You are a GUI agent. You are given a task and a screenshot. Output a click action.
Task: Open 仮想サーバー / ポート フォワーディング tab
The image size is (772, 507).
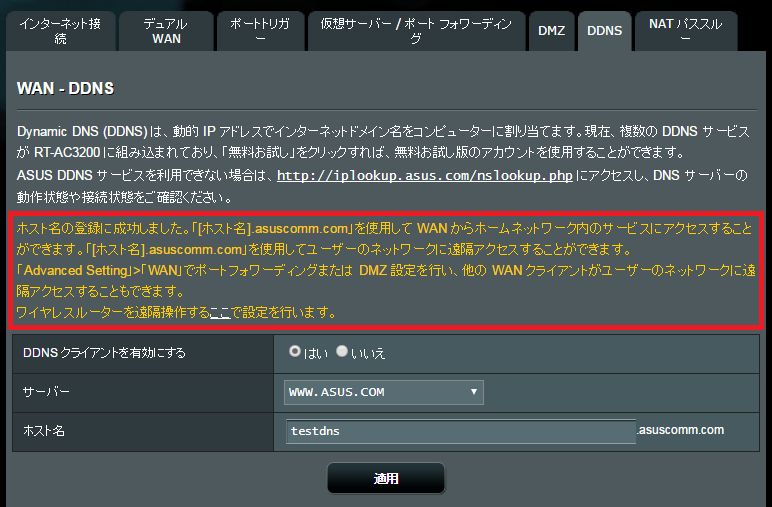[417, 31]
